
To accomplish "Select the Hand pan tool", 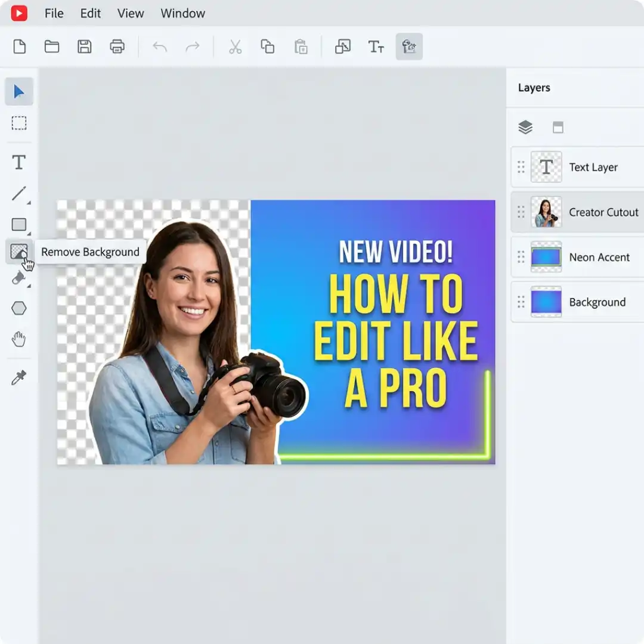I will pyautogui.click(x=19, y=339).
